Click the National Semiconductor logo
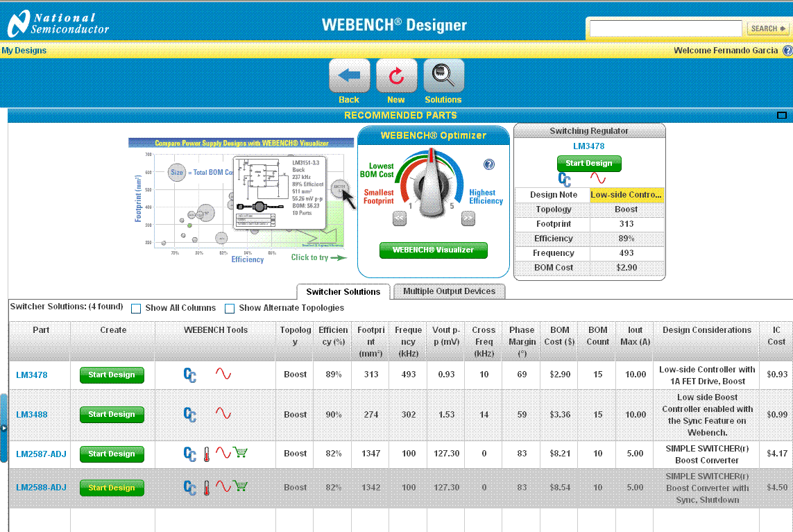This screenshot has height=532, width=793. pyautogui.click(x=58, y=24)
